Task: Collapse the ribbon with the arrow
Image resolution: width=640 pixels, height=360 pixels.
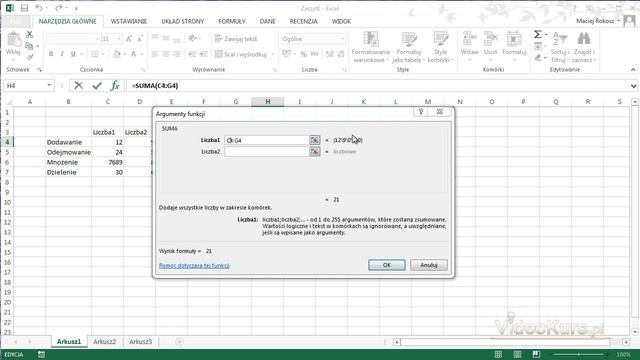Action: (633, 70)
